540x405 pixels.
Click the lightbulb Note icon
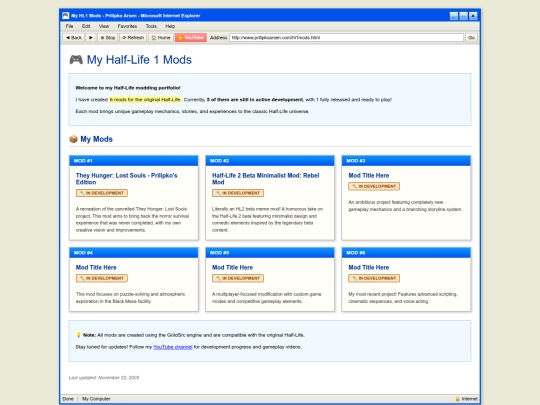point(78,335)
